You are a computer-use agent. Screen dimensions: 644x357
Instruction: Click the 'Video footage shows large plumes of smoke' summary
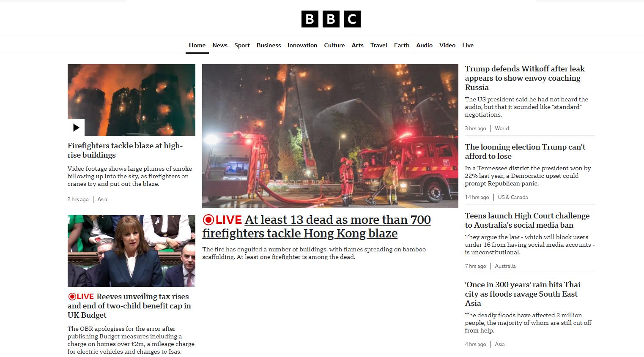click(130, 176)
